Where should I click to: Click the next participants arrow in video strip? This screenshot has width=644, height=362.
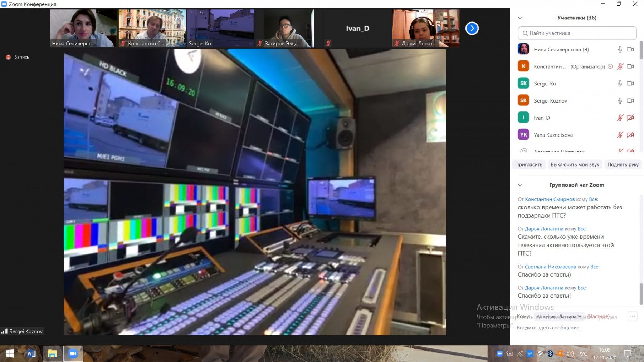pyautogui.click(x=472, y=28)
